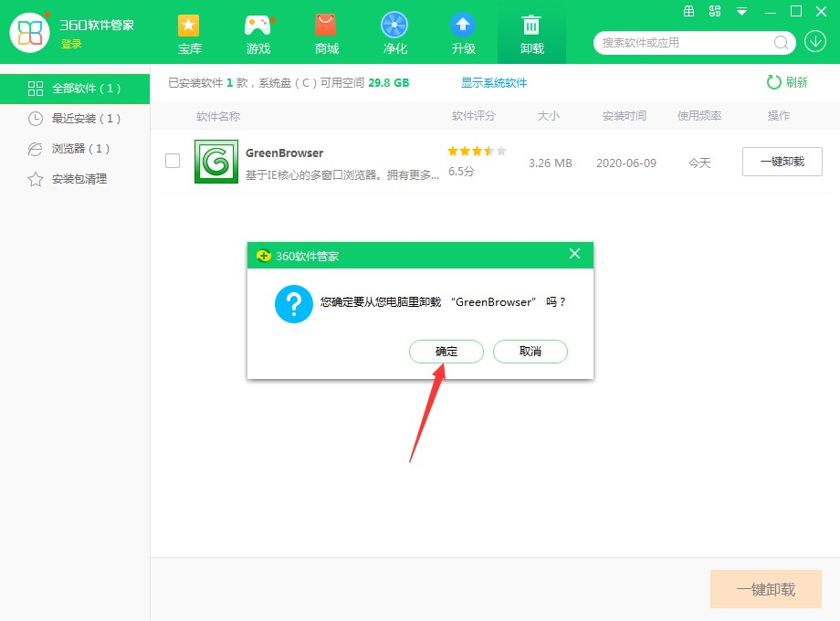Open the 宝库 software library section
Viewport: 840px width, 621px height.
189,32
